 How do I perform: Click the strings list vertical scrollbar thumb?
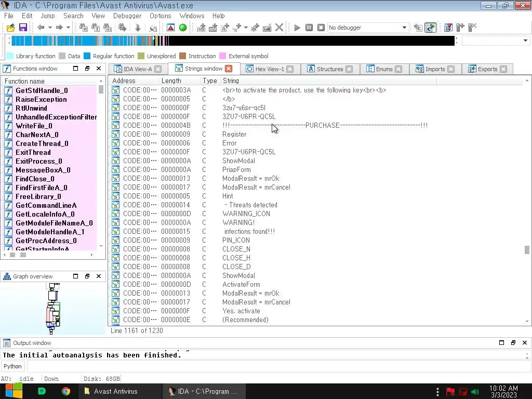point(527,250)
